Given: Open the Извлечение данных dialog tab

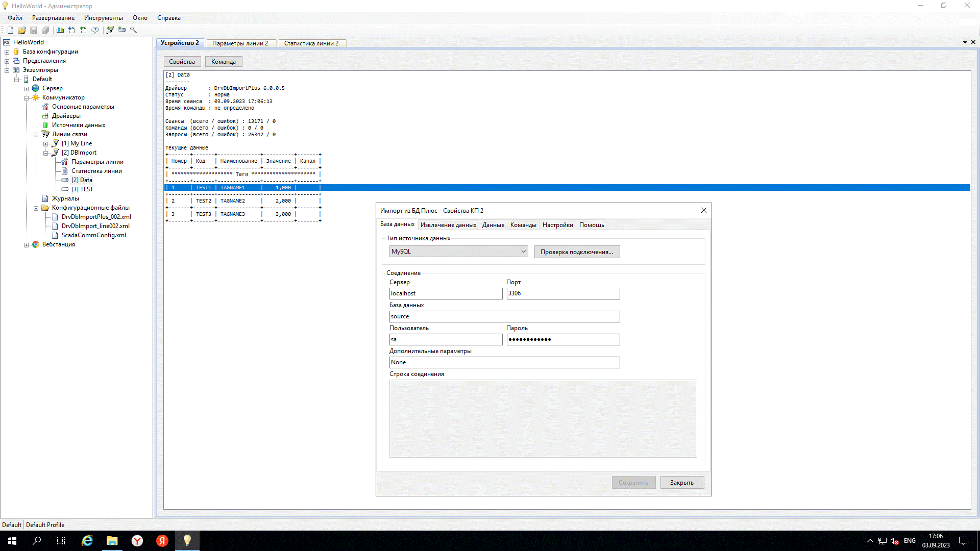Looking at the screenshot, I should [x=449, y=225].
